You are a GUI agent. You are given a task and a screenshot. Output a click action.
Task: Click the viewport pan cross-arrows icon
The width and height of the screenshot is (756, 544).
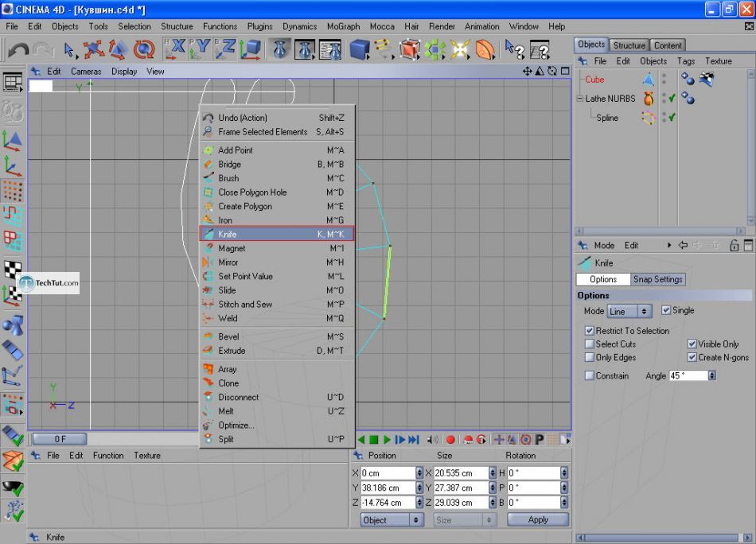click(x=527, y=72)
